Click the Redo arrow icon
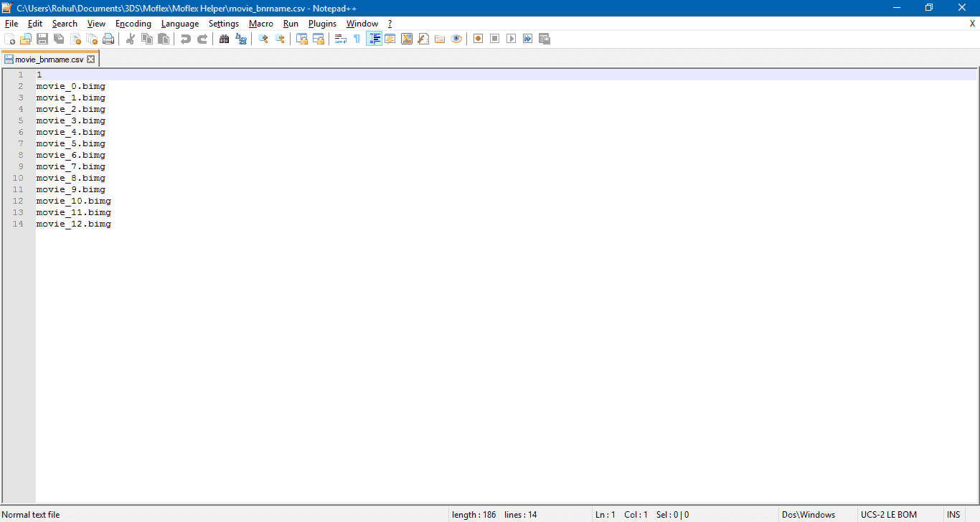Viewport: 980px width, 522px height. tap(202, 39)
